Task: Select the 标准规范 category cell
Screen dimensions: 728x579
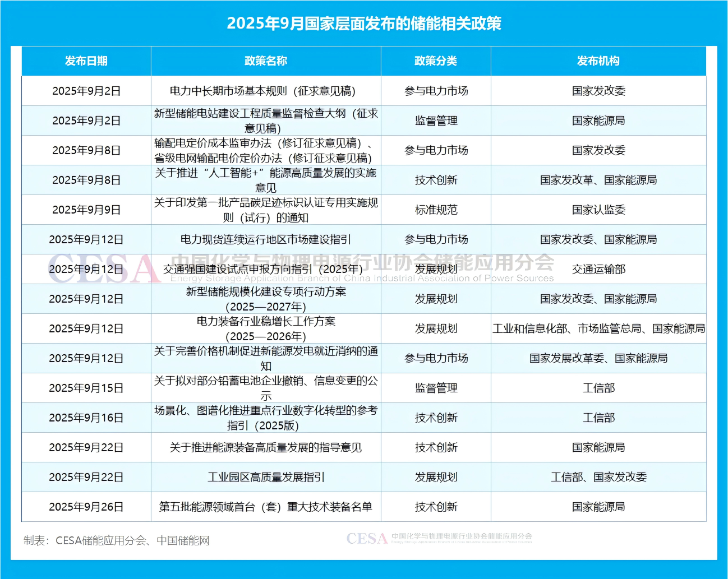Action: click(436, 210)
